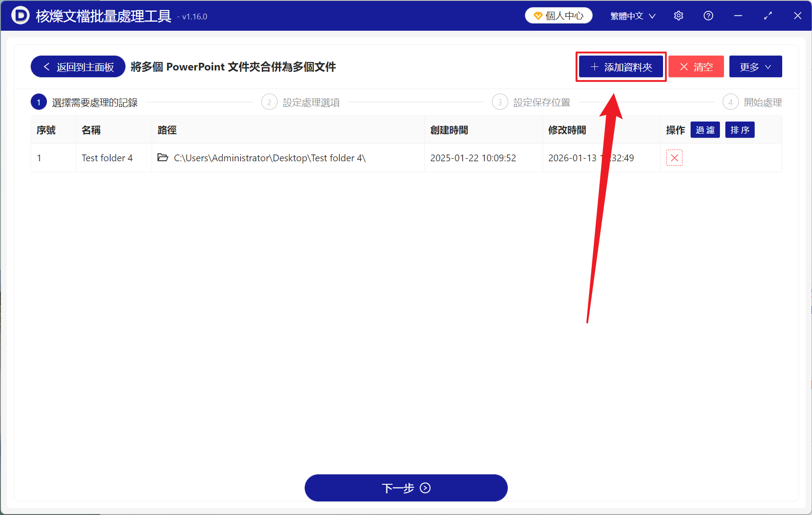Expand the dropdown arrow next to 更多
812x515 pixels.
tap(769, 67)
